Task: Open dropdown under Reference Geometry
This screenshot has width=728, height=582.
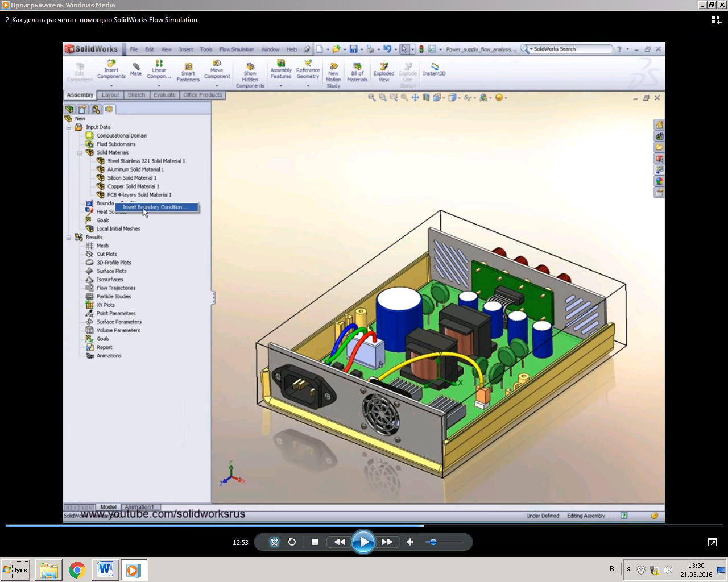Action: 308,86
